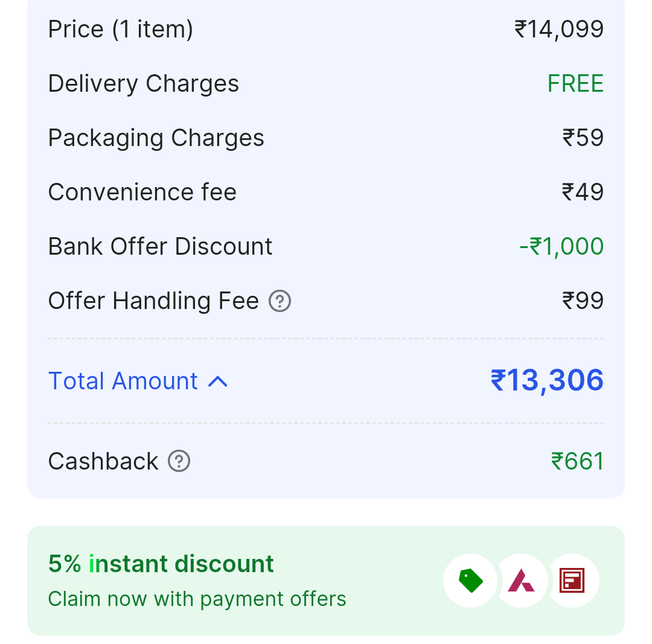Click the Total Amount label
652x644 pixels.
point(123,381)
